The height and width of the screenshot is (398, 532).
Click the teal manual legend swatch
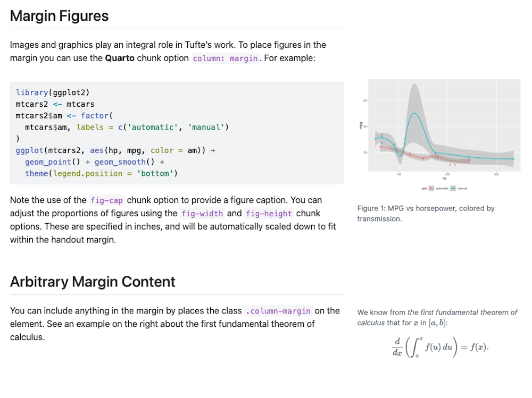(x=453, y=188)
